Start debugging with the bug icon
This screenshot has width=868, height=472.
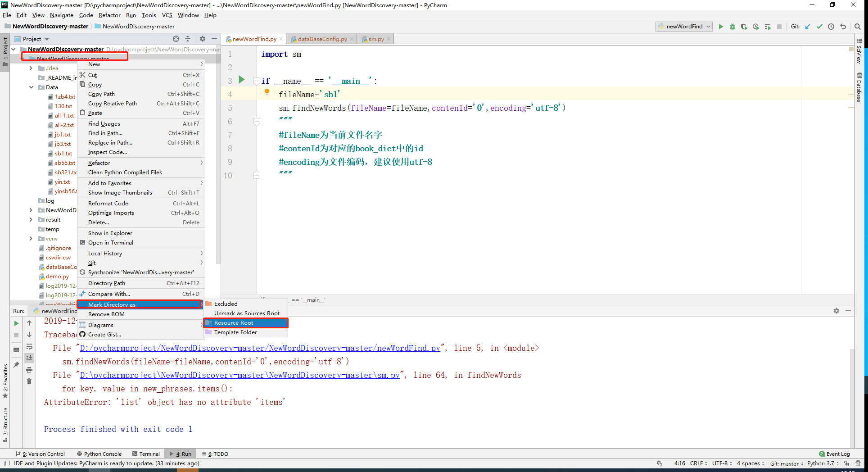(x=732, y=27)
